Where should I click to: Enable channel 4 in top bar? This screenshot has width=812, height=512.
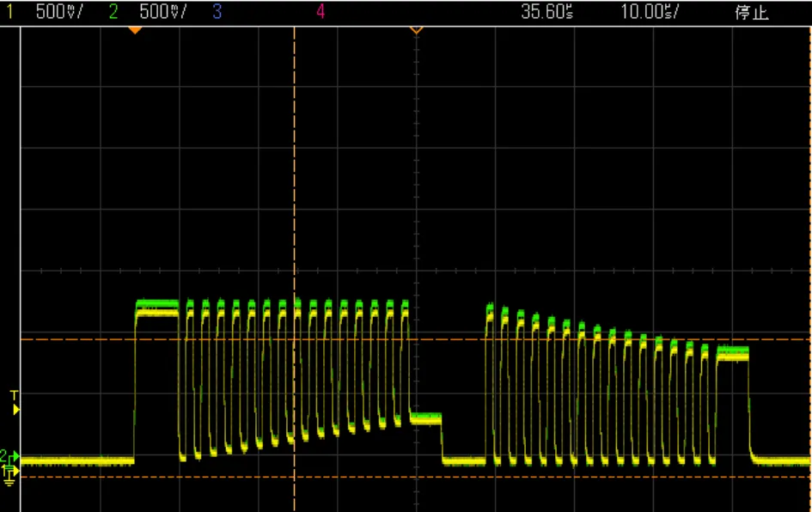321,12
